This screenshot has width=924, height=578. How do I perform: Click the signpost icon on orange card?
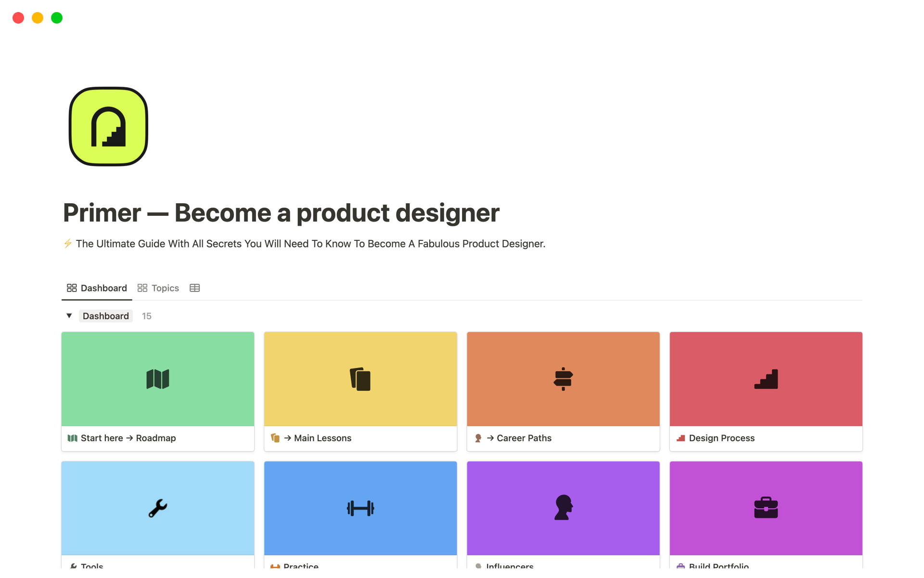(x=563, y=379)
